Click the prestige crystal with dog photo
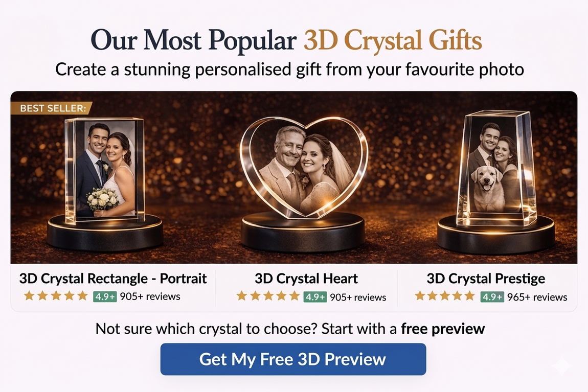The width and height of the screenshot is (588, 392). point(496,169)
